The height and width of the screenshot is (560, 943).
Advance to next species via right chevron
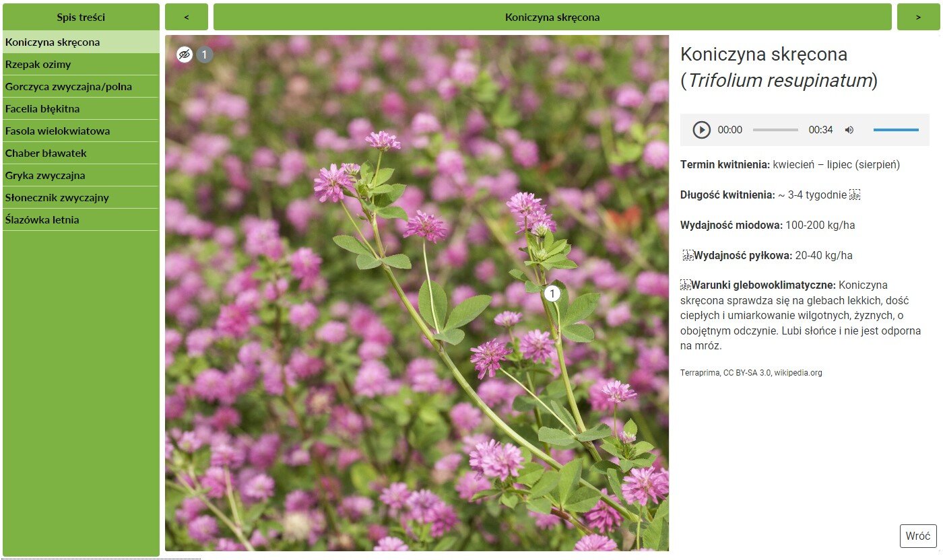point(918,17)
